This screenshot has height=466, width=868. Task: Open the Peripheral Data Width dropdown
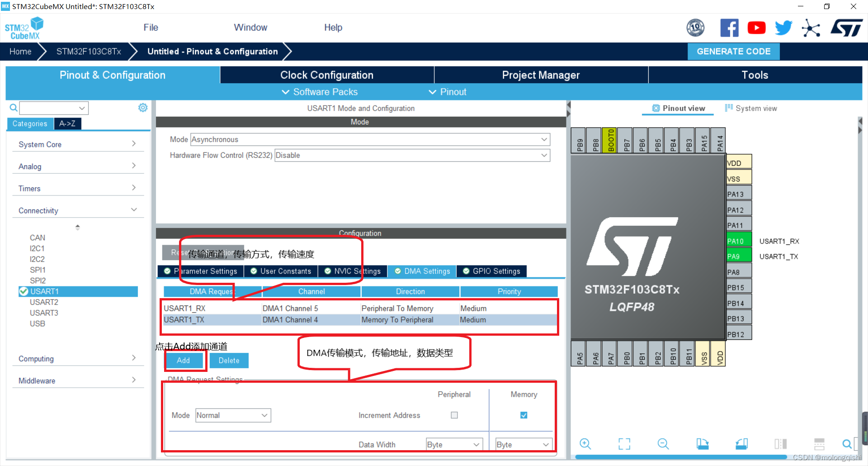click(x=454, y=444)
